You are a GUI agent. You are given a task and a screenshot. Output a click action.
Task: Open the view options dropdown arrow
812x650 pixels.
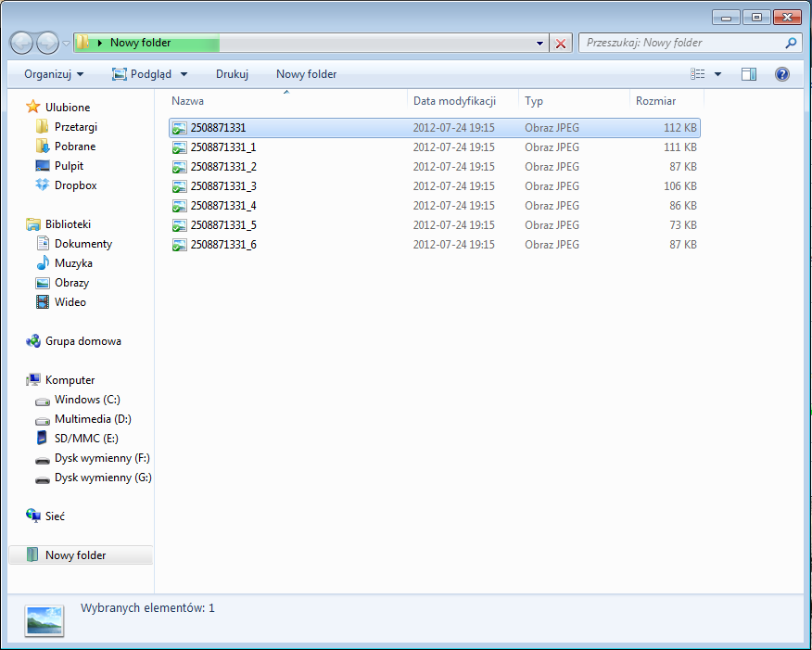tap(717, 74)
